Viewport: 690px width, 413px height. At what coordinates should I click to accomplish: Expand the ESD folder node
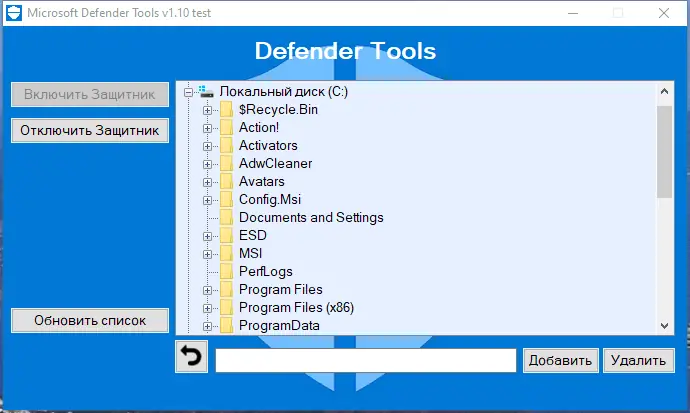pos(207,237)
